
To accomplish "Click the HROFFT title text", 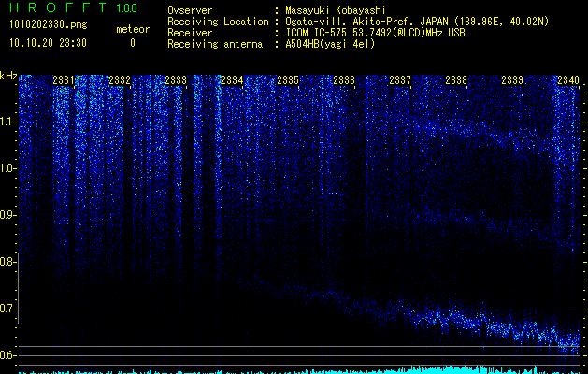I will point(57,7).
